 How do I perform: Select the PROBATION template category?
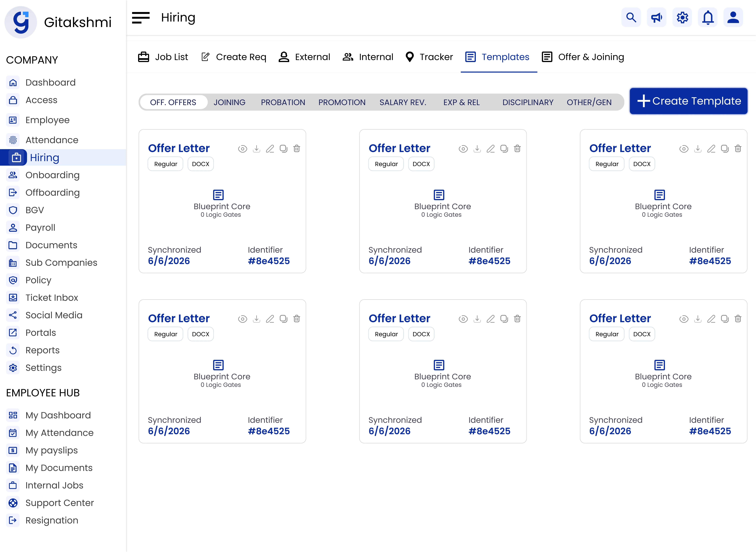point(283,102)
